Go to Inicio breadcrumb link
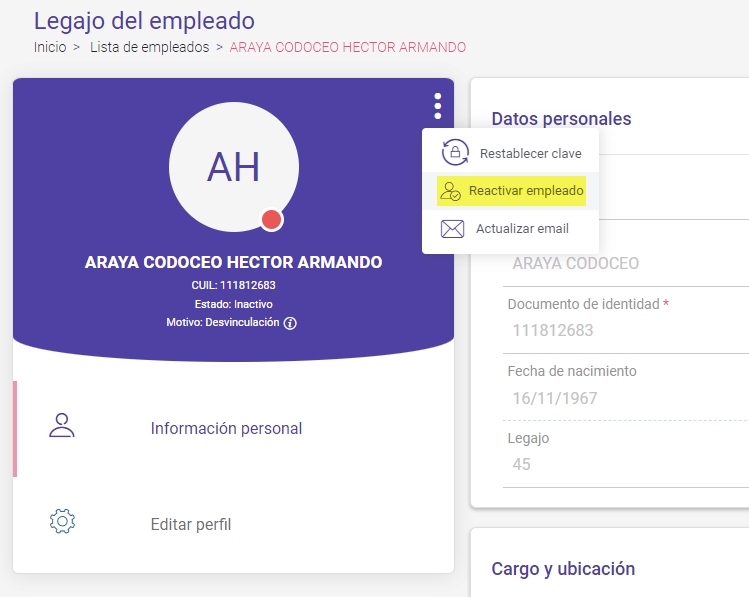 (x=50, y=47)
